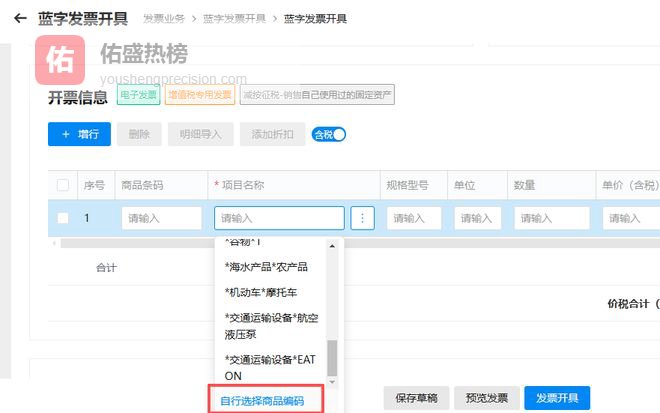Go to 蓝字发票开具 middle breadcrumb

235,19
